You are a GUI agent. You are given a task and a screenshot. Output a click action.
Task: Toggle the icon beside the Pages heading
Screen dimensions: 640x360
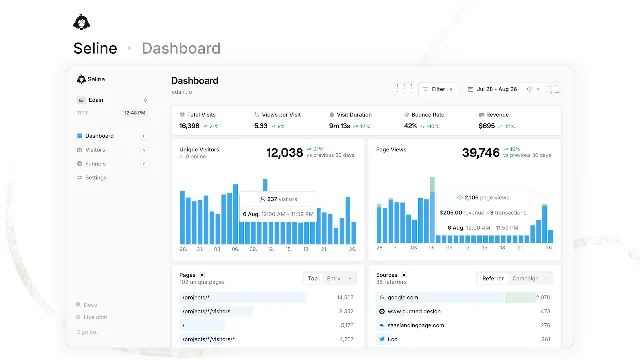coord(202,275)
